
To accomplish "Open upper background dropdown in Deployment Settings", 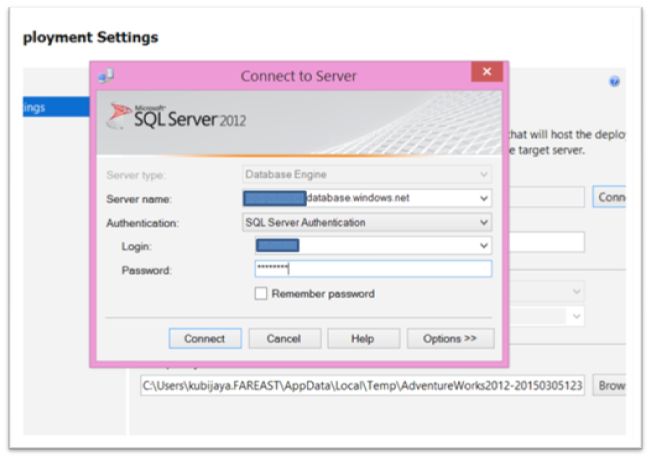I will click(576, 291).
